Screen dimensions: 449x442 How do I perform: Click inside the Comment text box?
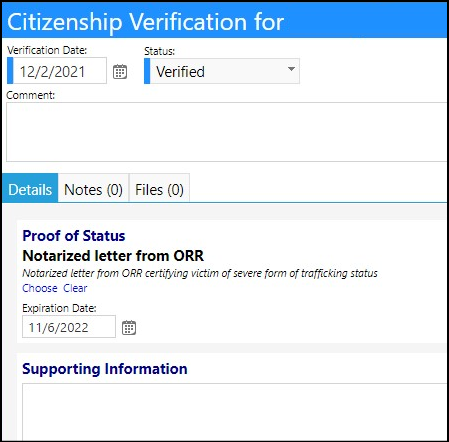click(x=227, y=132)
